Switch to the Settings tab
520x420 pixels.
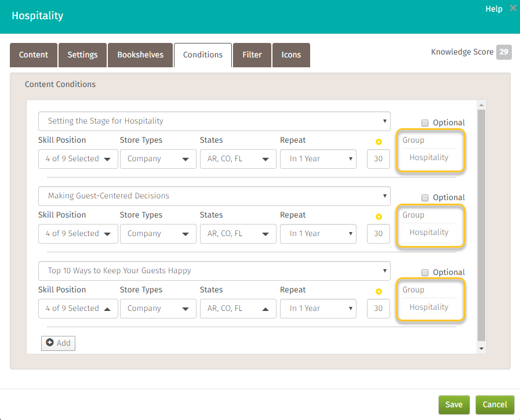(x=82, y=55)
